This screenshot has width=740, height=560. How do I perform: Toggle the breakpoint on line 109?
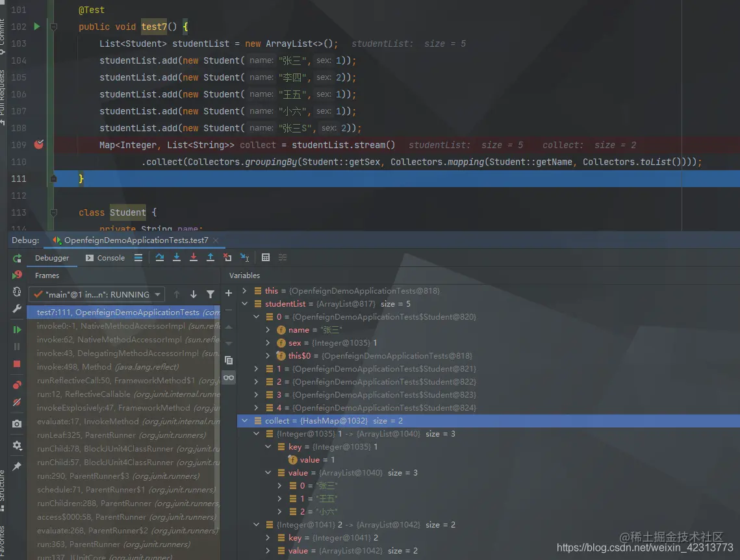click(x=39, y=144)
